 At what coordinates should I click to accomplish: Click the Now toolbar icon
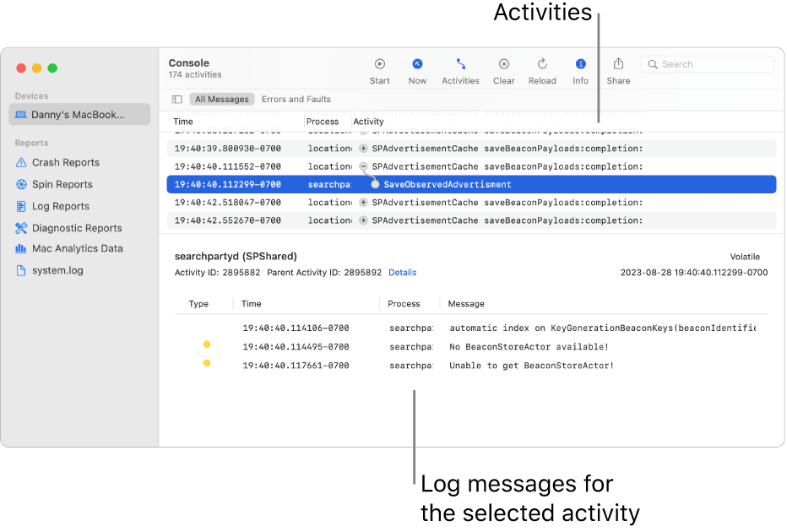(x=417, y=64)
